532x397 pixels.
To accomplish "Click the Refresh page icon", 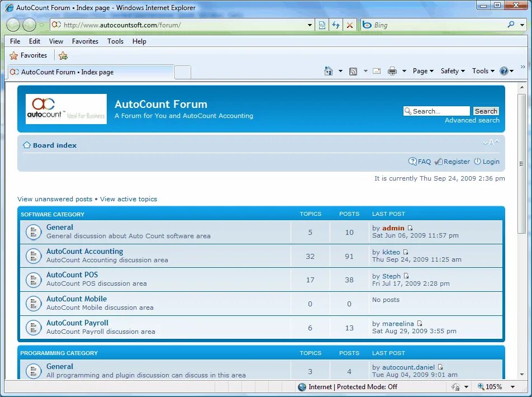I will click(x=336, y=25).
